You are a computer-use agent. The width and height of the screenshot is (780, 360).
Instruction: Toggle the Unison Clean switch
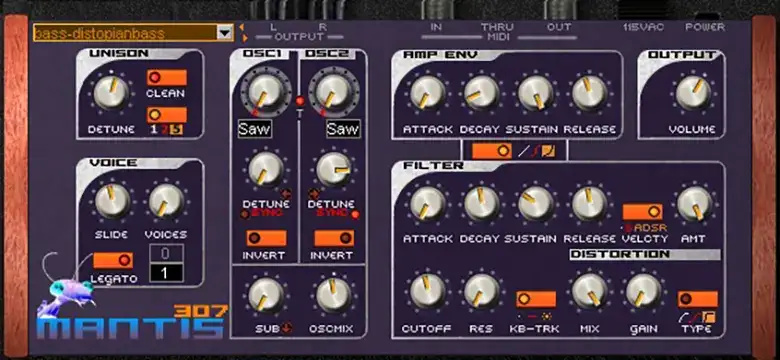tap(167, 78)
